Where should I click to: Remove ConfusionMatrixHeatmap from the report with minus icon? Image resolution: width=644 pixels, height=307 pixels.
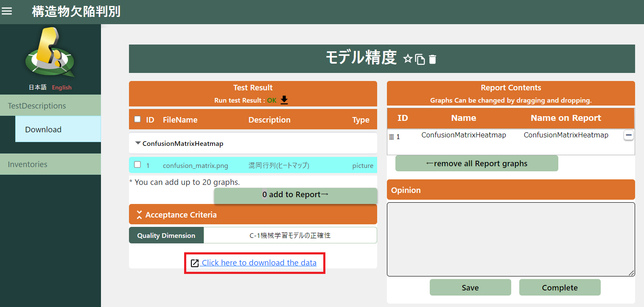coord(628,135)
